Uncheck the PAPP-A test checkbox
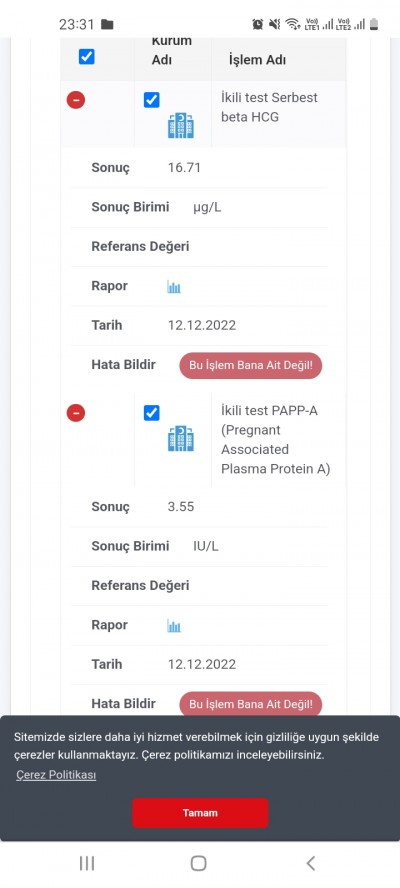Screen dimensions: 400x888 tap(151, 413)
